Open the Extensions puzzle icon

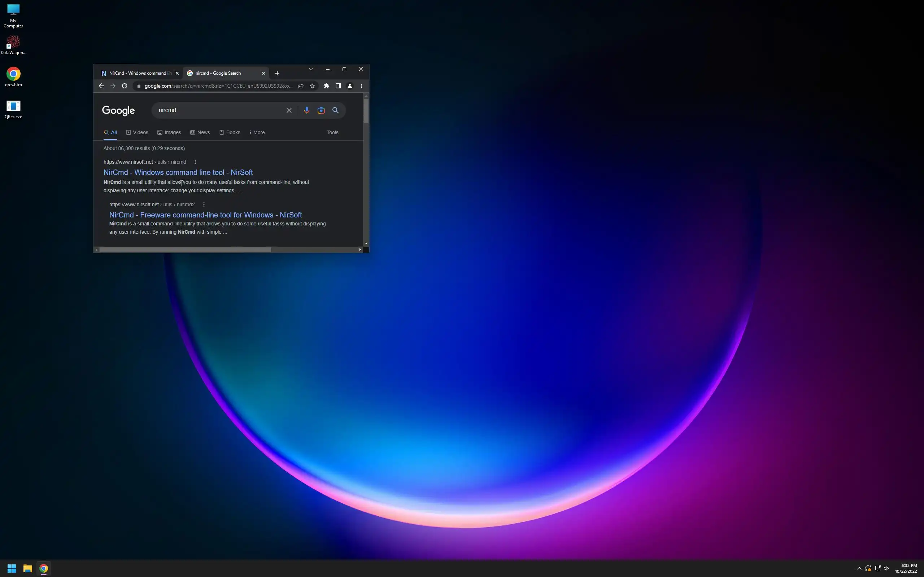[x=326, y=86]
